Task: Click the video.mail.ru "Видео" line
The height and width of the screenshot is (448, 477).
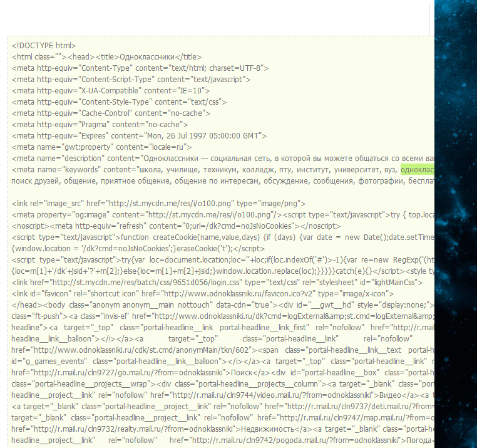Action: click(223, 395)
